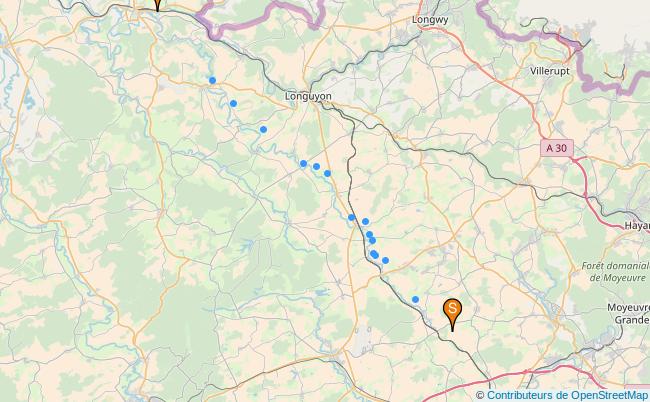Click the A 30 motorway shield
This screenshot has width=650, height=402.
tap(557, 148)
